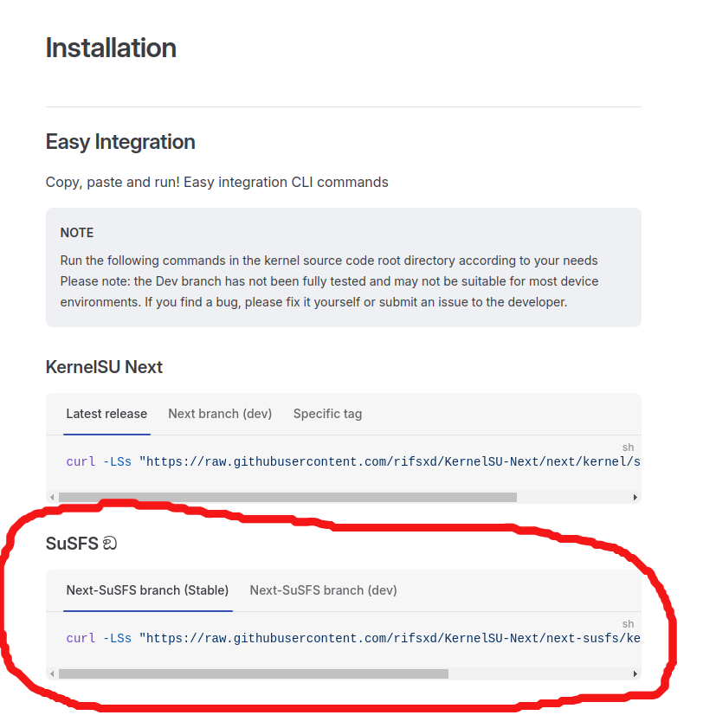Click the KernelSU-Next/next curl command text

[x=353, y=461]
